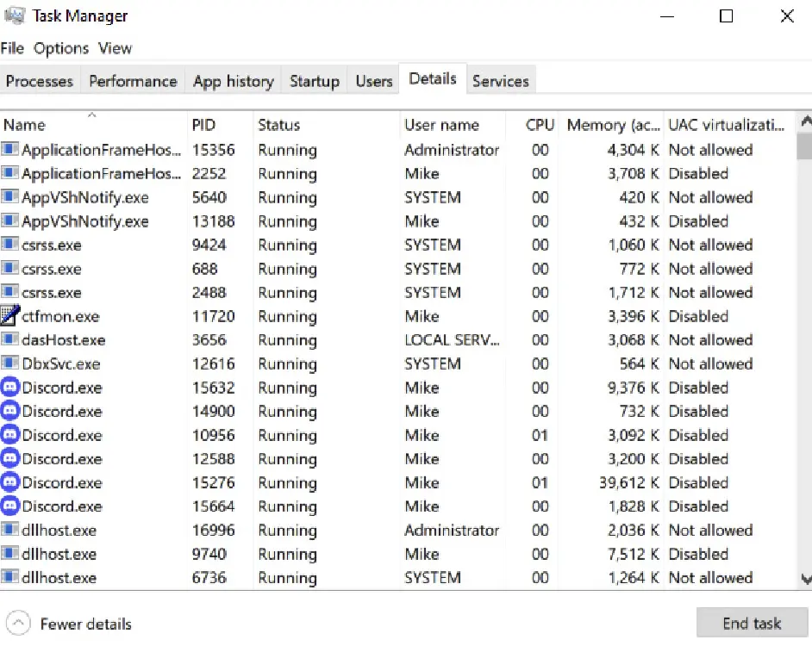Image resolution: width=812 pixels, height=646 pixels.
Task: Click the DbxSvc.exe process icon
Action: (10, 363)
